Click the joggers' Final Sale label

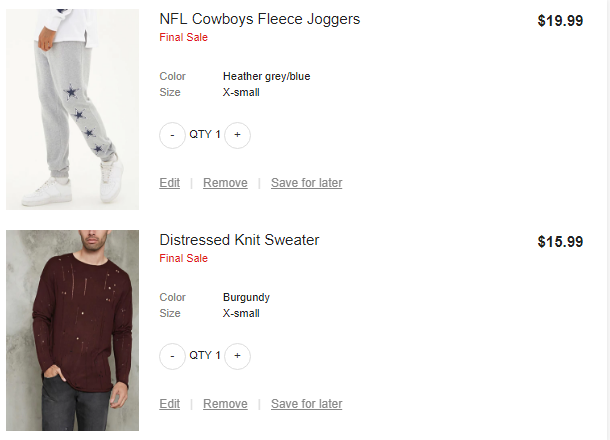click(x=183, y=38)
